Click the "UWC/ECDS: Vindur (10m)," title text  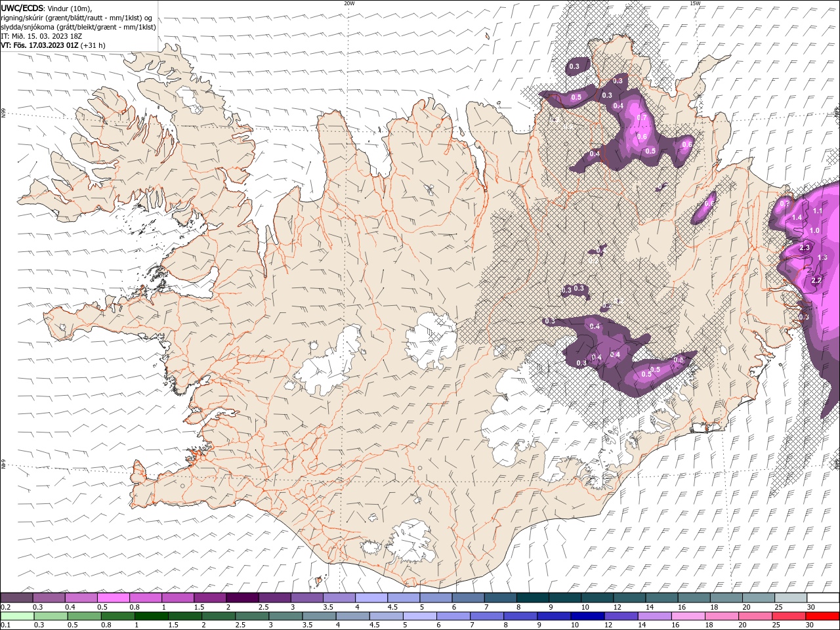(x=47, y=8)
